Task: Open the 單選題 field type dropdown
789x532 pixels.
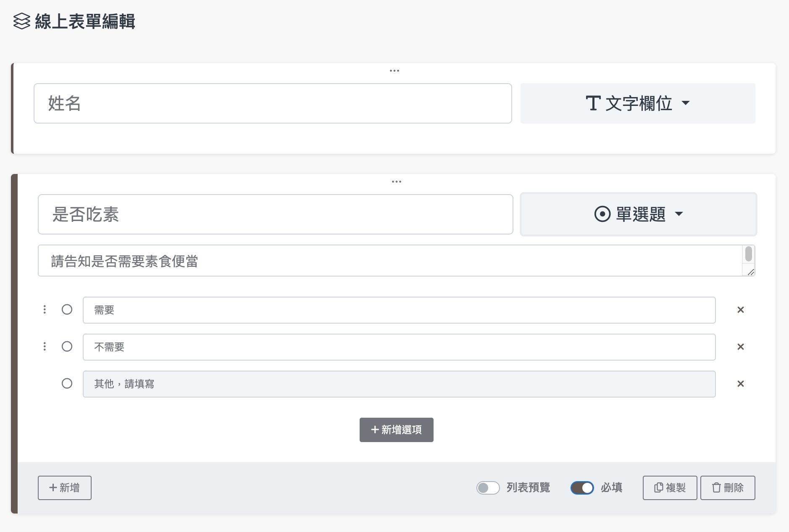Action: [x=638, y=214]
